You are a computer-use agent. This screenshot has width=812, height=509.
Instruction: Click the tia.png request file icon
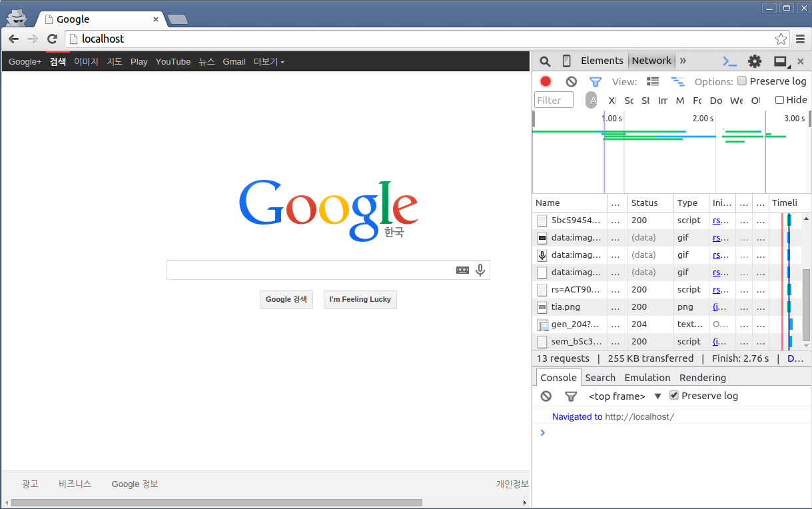(x=542, y=307)
